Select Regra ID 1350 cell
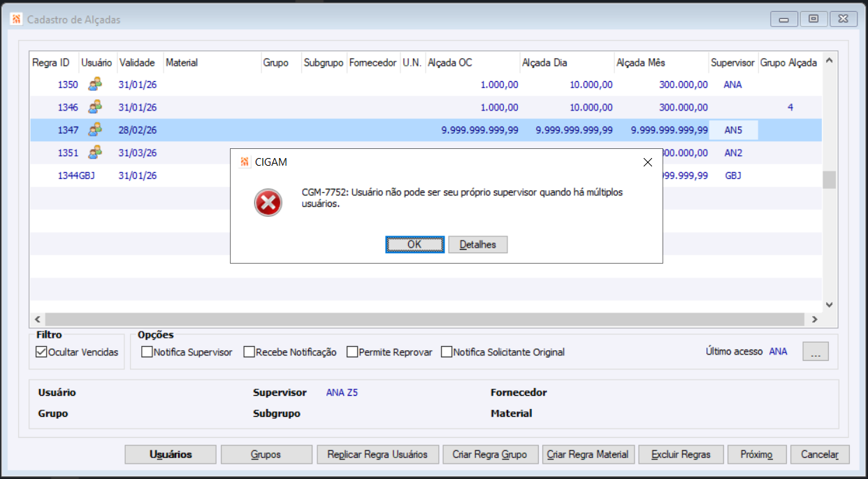868x479 pixels. (55, 85)
